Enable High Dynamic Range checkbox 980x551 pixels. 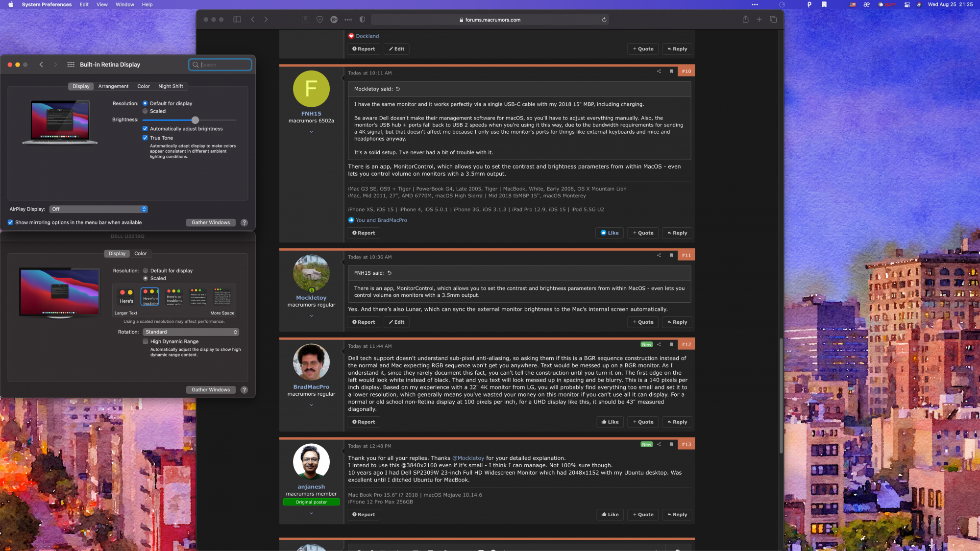coord(146,341)
